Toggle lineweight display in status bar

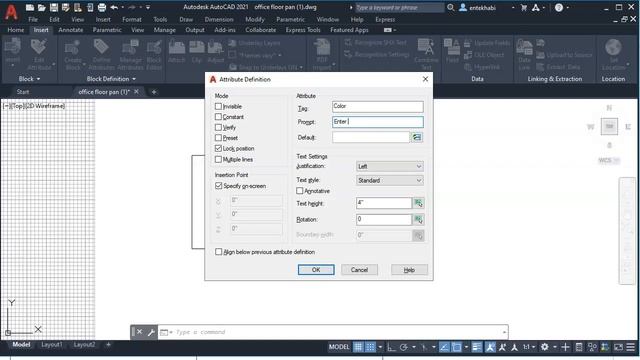pyautogui.click(x=476, y=347)
